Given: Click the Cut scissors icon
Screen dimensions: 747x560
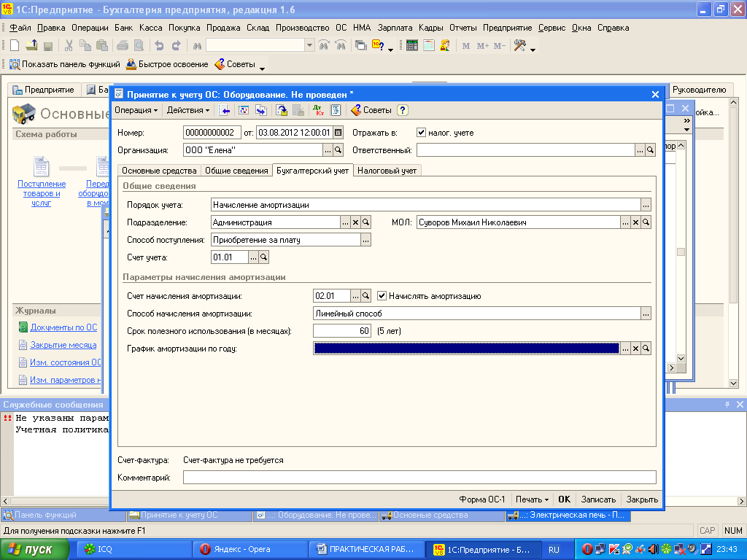Looking at the screenshot, I should point(69,46).
